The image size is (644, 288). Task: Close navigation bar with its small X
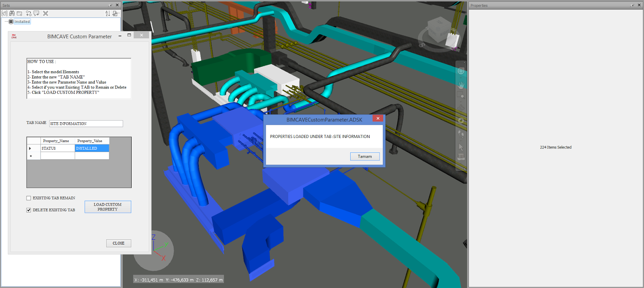point(464,62)
